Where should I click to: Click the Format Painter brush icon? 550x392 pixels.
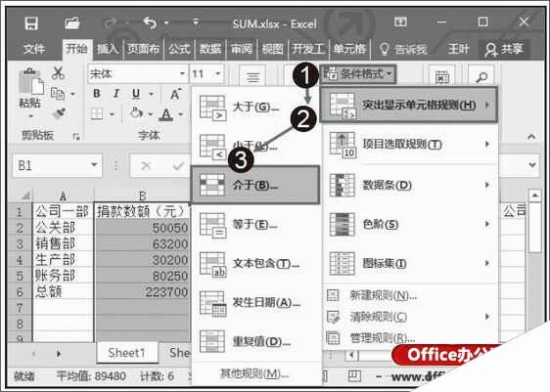coord(59,114)
